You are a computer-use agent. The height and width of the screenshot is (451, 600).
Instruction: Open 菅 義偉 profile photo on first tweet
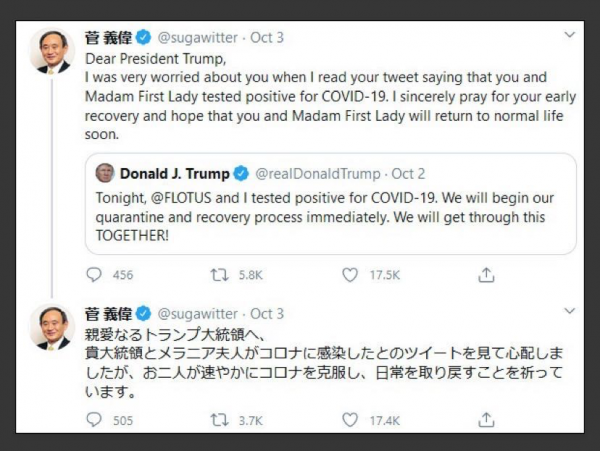51,51
